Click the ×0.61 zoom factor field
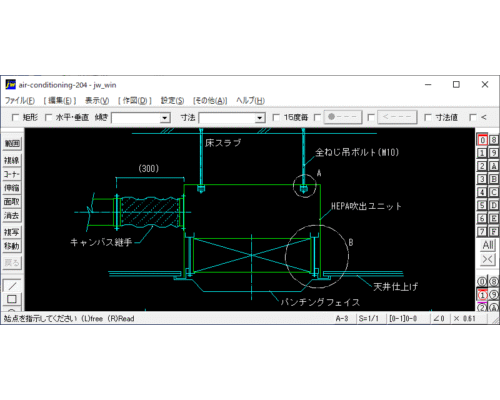Image resolution: width=500 pixels, height=400 pixels. pos(464,319)
